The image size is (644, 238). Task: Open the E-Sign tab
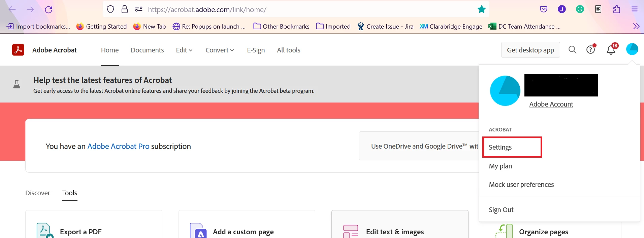tap(256, 50)
